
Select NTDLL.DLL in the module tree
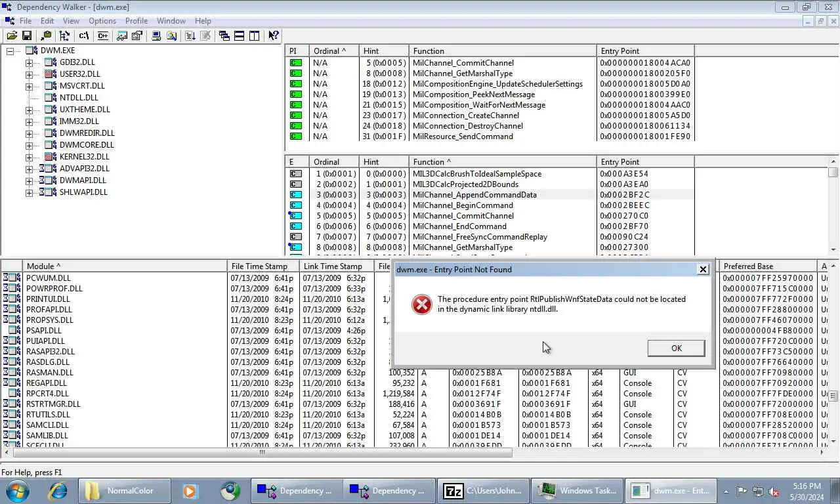(79, 98)
